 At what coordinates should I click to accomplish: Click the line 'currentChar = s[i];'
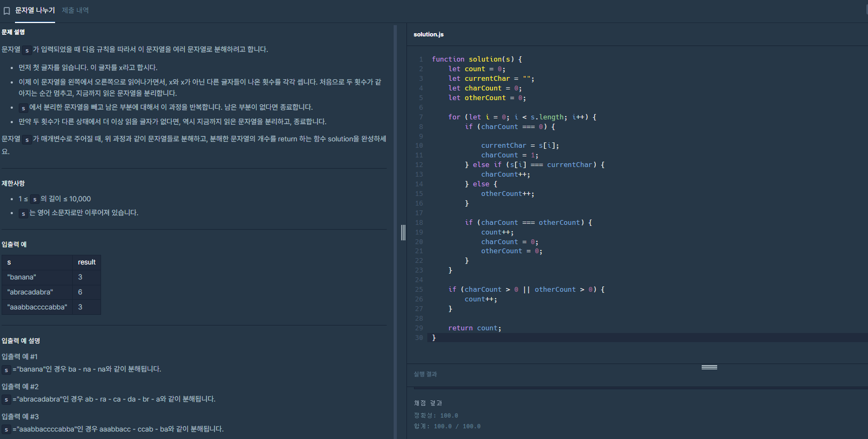click(520, 146)
